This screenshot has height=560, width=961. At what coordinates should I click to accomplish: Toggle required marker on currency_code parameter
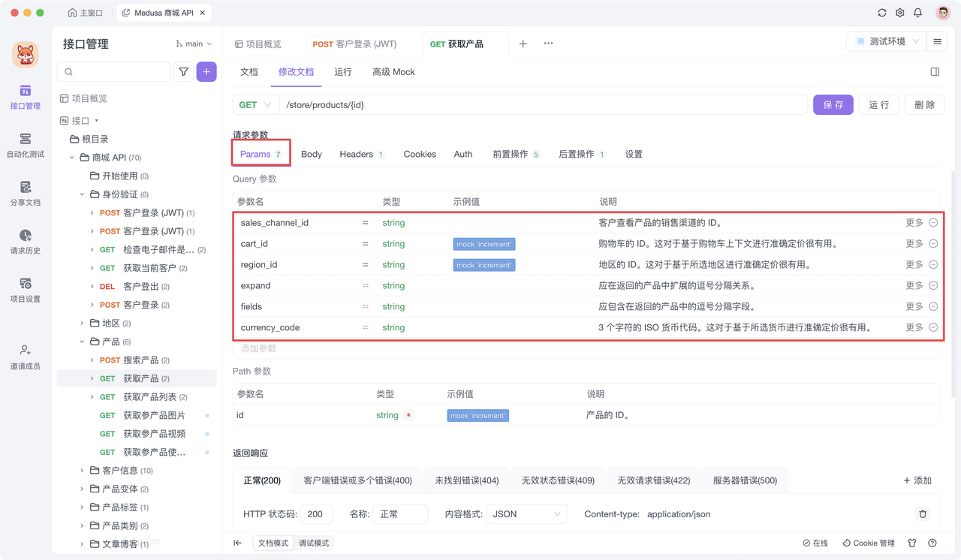366,328
